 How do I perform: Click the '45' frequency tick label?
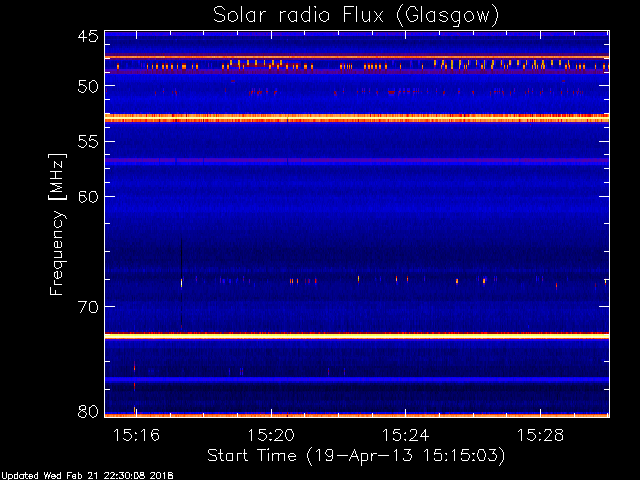point(88,36)
